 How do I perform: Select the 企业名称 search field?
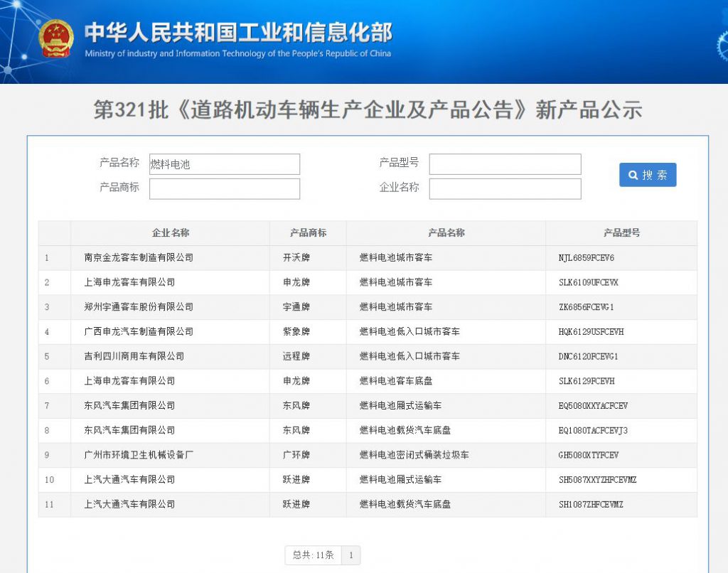pos(505,189)
